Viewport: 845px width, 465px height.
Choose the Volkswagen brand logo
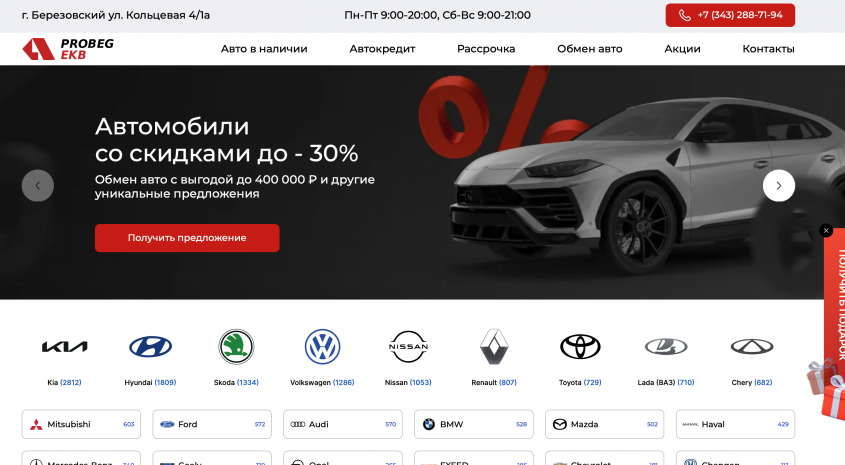[x=322, y=346]
